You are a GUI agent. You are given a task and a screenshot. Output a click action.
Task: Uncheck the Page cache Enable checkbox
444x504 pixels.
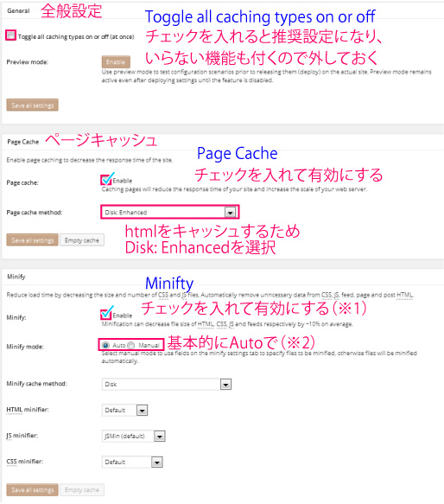(105, 180)
